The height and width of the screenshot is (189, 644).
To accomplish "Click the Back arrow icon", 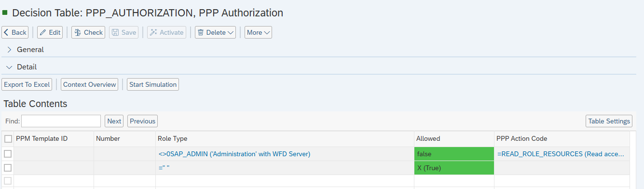I will click(6, 32).
